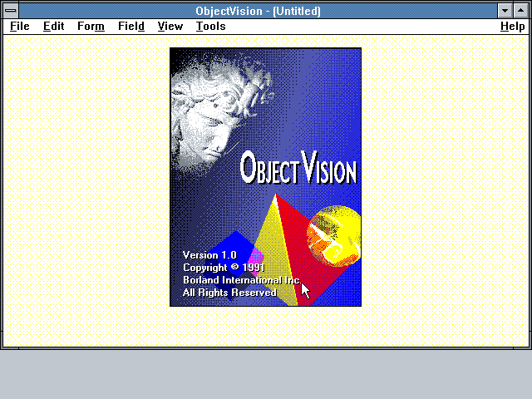Open the Tools menu
This screenshot has height=399, width=532.
click(x=210, y=26)
